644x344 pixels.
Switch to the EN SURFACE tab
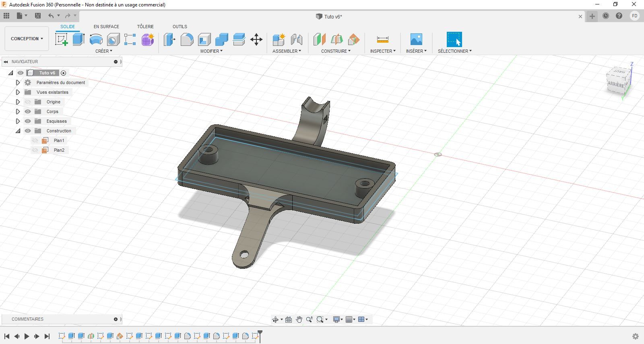106,27
